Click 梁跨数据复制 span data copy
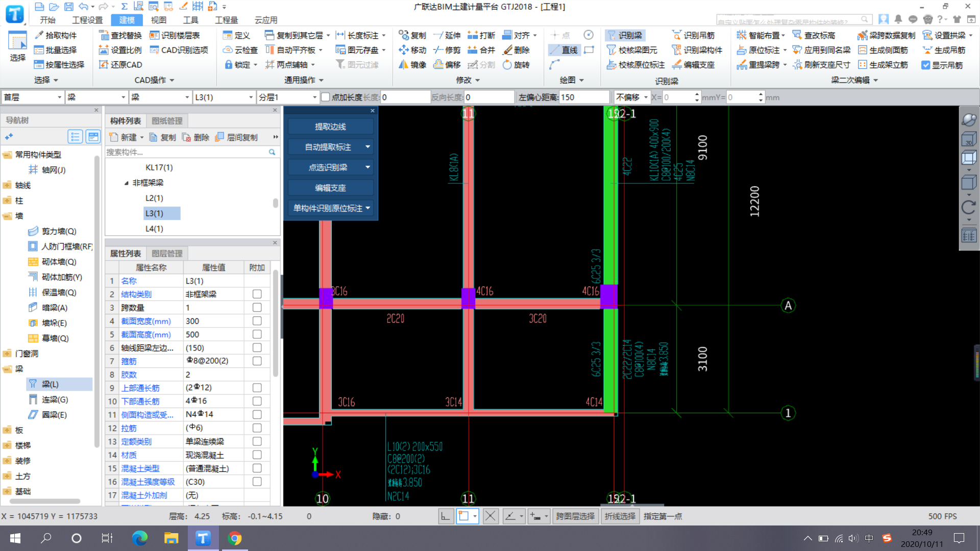Image resolution: width=980 pixels, height=551 pixels. [887, 35]
